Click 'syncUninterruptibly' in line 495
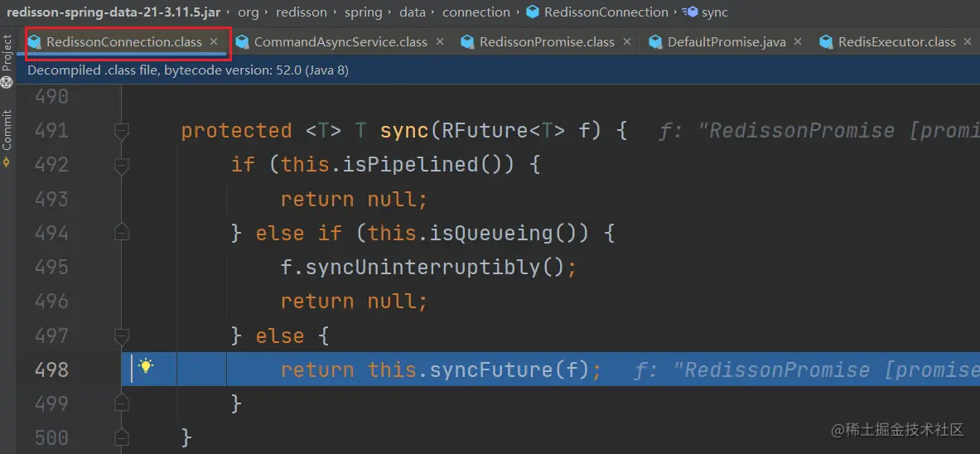The width and height of the screenshot is (980, 454). click(x=422, y=268)
